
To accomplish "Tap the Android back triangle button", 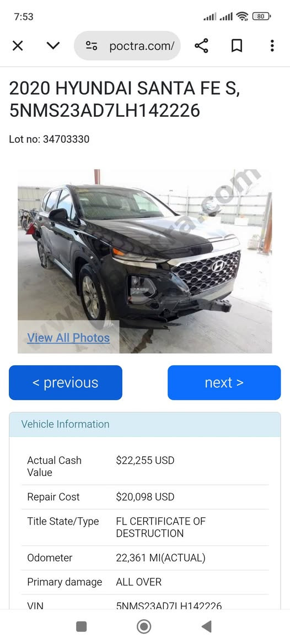I will 207,626.
